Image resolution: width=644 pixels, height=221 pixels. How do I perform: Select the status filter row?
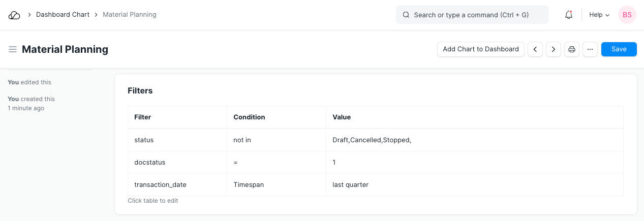click(x=144, y=140)
